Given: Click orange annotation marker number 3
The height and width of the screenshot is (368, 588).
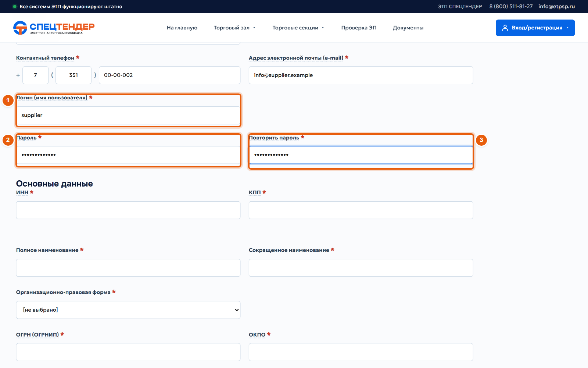Looking at the screenshot, I should [481, 140].
